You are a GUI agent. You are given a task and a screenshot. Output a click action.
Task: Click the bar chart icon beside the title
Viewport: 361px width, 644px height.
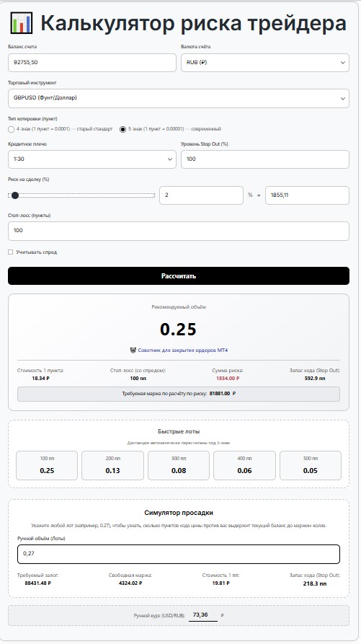[x=22, y=23]
